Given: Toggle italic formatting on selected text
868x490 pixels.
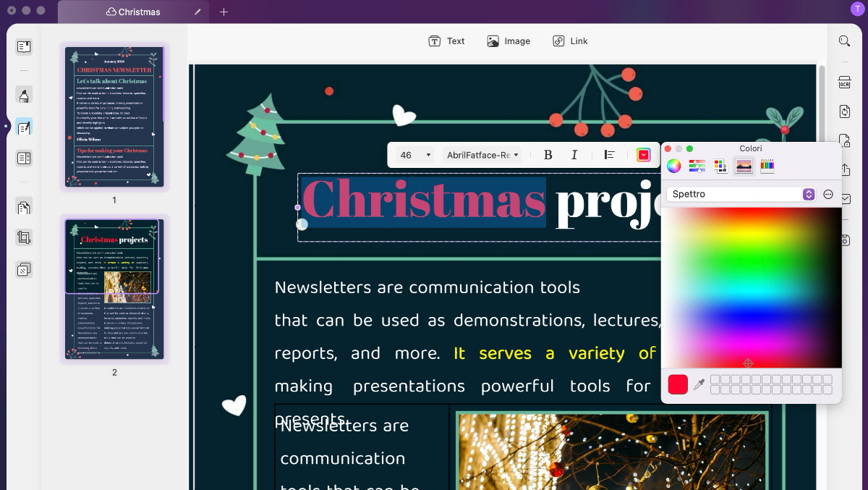Looking at the screenshot, I should pos(574,155).
